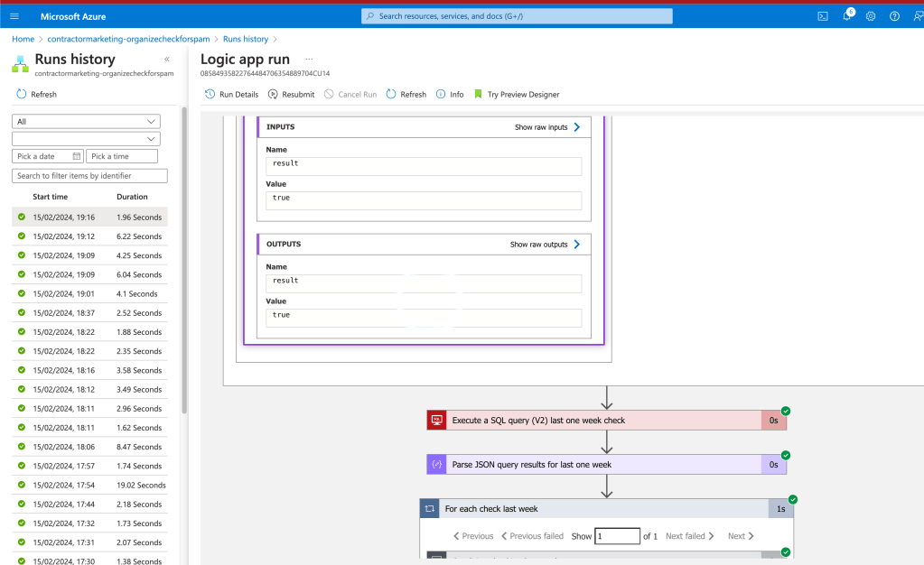Image resolution: width=924 pixels, height=565 pixels.
Task: Click status icon of the 19:16 run
Action: click(x=21, y=217)
